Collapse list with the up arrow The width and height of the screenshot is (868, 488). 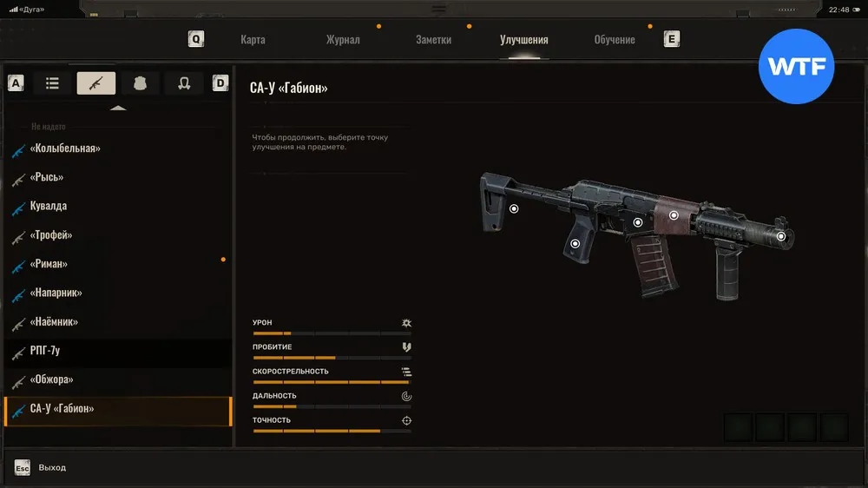pyautogui.click(x=118, y=108)
